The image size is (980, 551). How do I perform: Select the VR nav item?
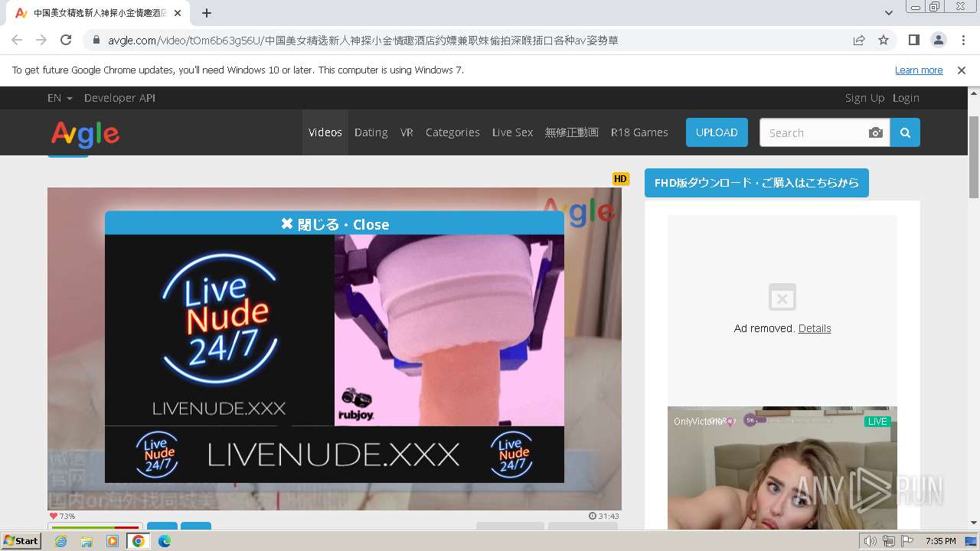coord(407,132)
